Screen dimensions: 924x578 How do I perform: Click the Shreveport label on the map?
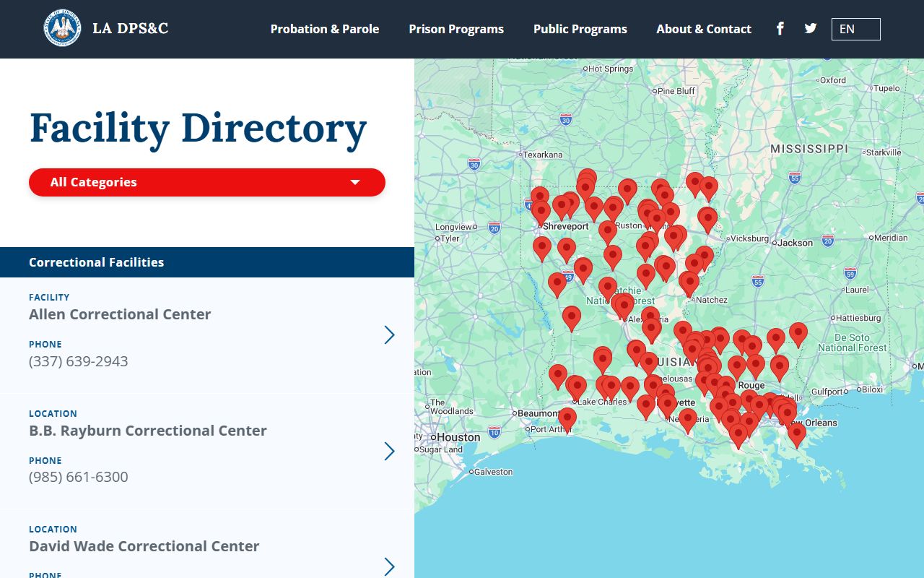[x=566, y=226]
